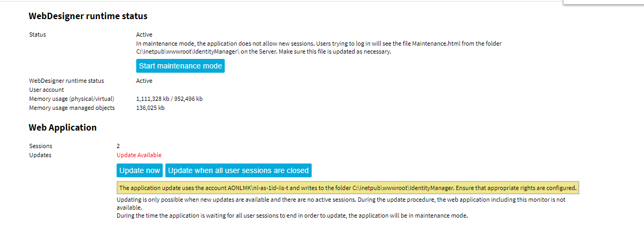Click the 136,025 kb memory value
644x241 pixels.
150,108
